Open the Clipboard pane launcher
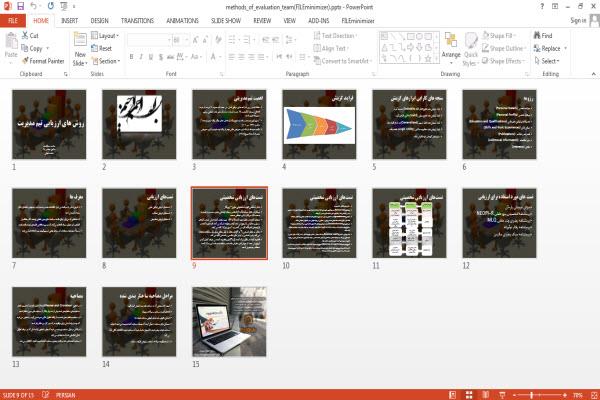This screenshot has height=400, width=600. (65, 74)
